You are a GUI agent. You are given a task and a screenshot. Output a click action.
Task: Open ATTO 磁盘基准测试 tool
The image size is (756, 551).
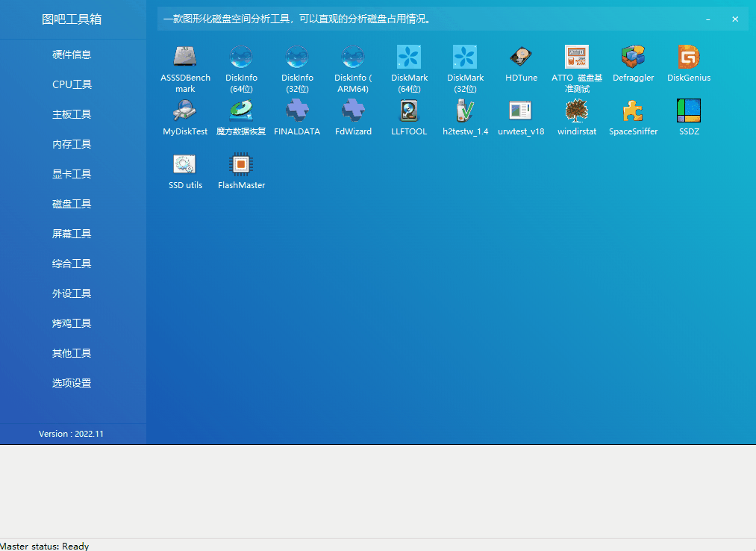pos(577,57)
